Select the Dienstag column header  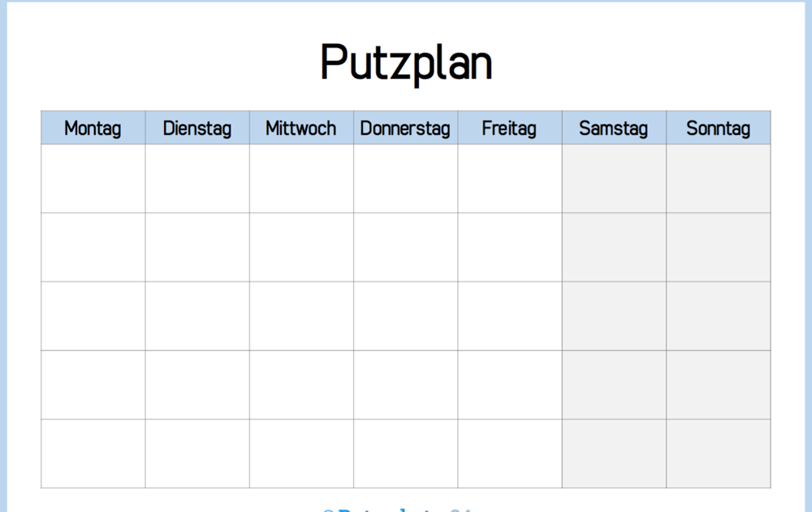pyautogui.click(x=197, y=128)
